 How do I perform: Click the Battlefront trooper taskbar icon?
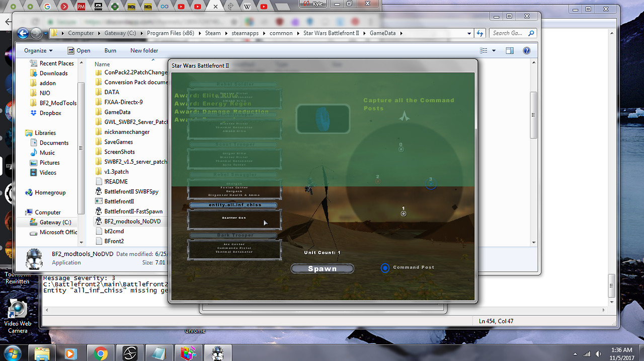[217, 353]
